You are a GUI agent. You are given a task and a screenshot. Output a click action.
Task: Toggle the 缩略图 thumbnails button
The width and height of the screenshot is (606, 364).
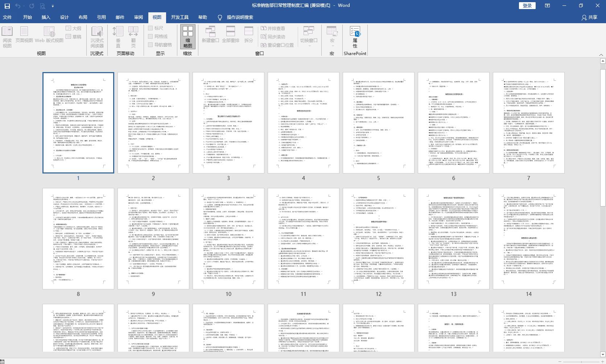(x=188, y=37)
